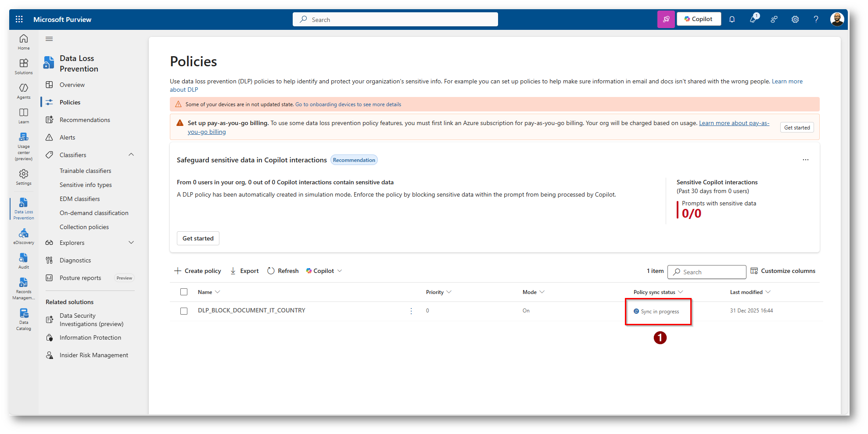Image resolution: width=868 pixels, height=434 pixels.
Task: Click the Copilot button in the header
Action: [699, 19]
